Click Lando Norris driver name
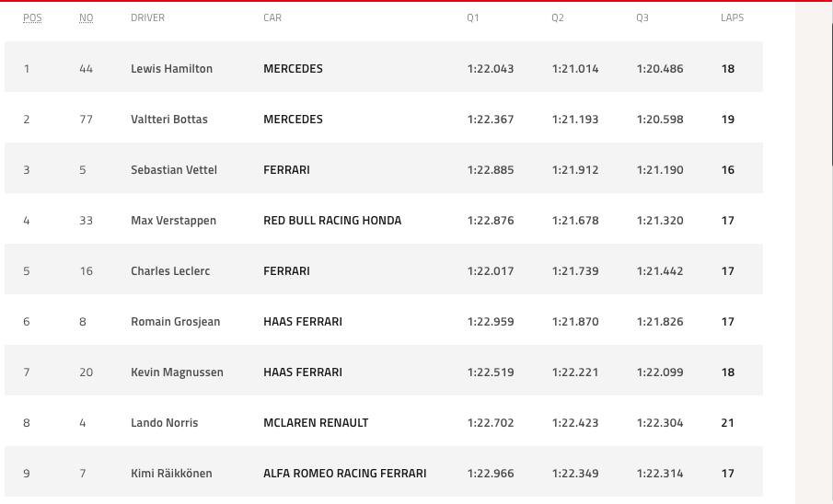 coord(164,423)
